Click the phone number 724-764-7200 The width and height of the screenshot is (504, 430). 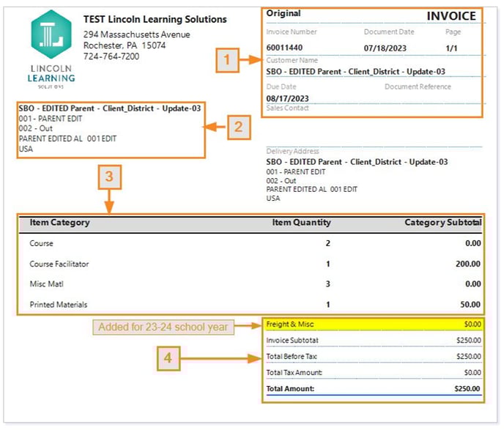click(x=111, y=56)
